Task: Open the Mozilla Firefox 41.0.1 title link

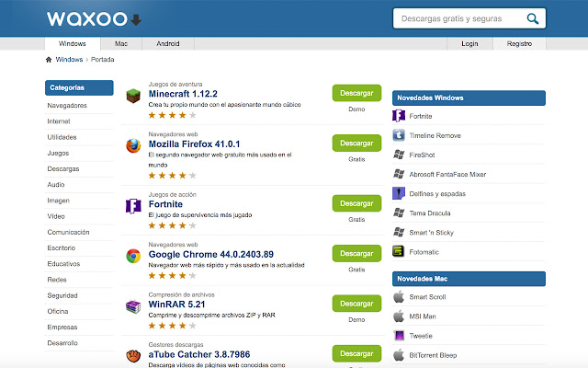Action: (x=194, y=144)
